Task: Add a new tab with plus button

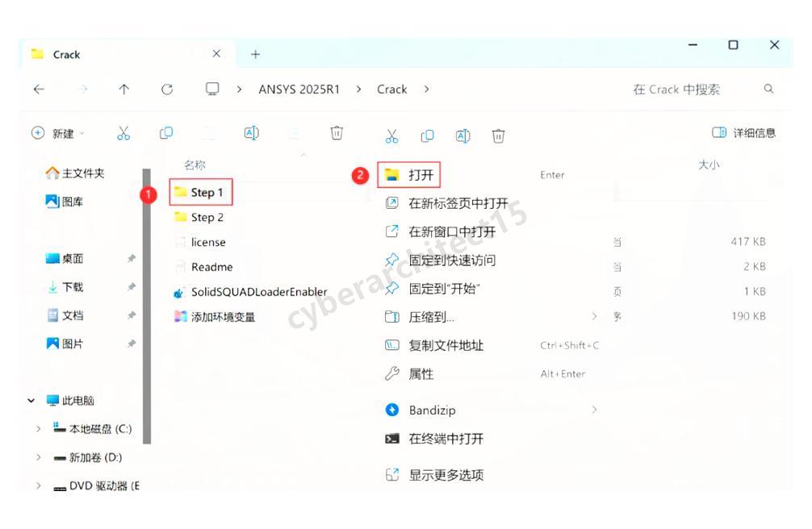Action: [x=255, y=54]
